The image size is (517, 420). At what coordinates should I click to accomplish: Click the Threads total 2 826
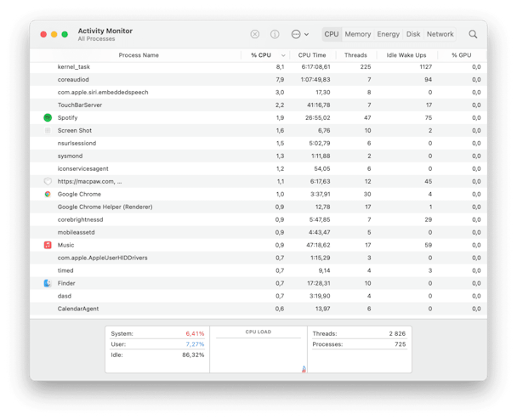pyautogui.click(x=397, y=333)
